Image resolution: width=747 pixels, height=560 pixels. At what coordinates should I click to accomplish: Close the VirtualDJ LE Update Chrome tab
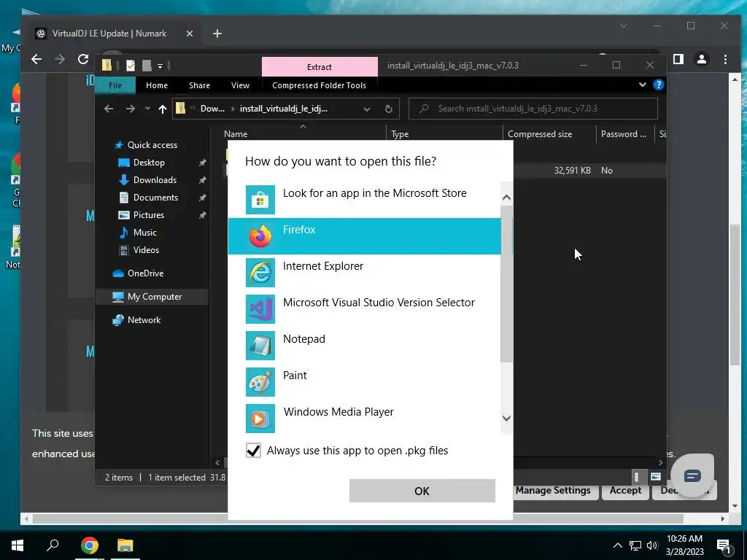(190, 34)
